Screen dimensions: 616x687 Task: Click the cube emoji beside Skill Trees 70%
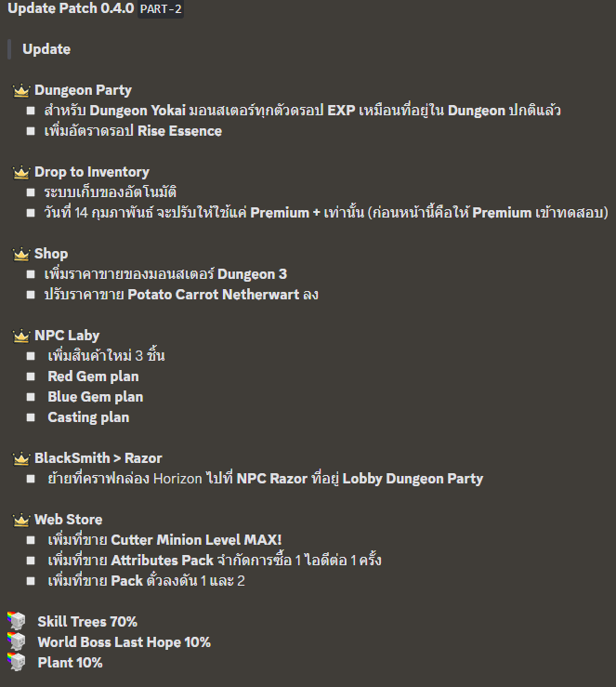[16, 622]
